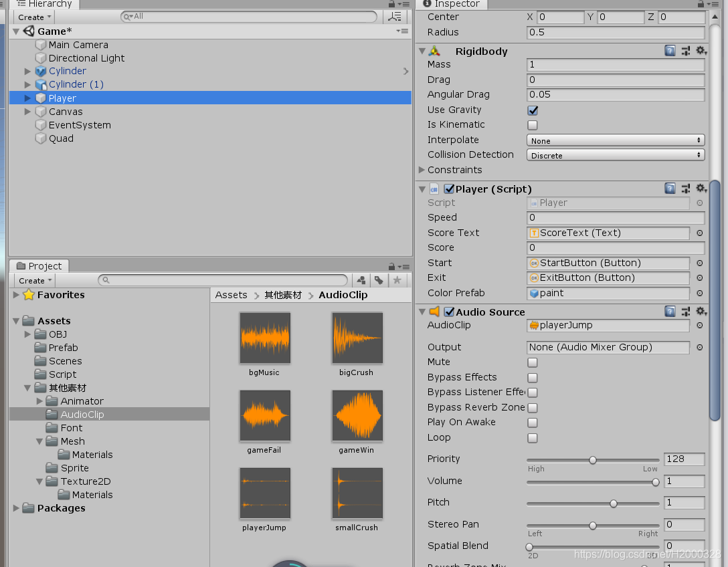
Task: Switch to the Inspector tab
Action: point(452,4)
